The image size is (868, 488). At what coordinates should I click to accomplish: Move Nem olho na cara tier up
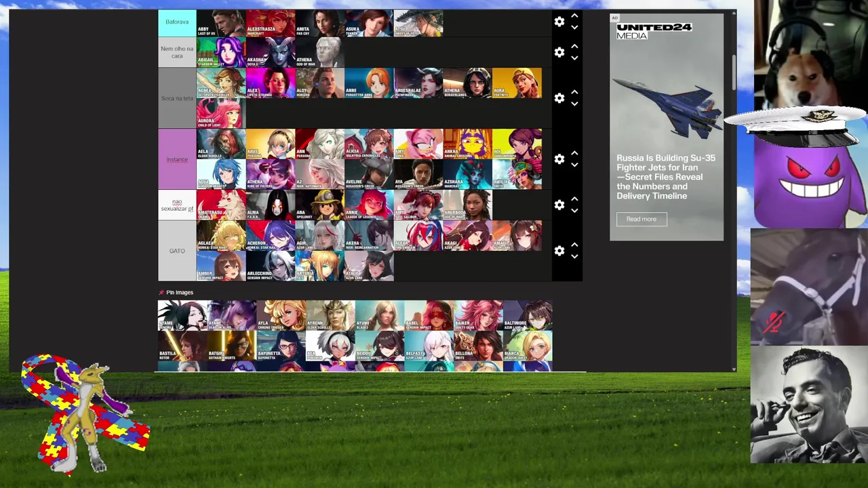(574, 46)
